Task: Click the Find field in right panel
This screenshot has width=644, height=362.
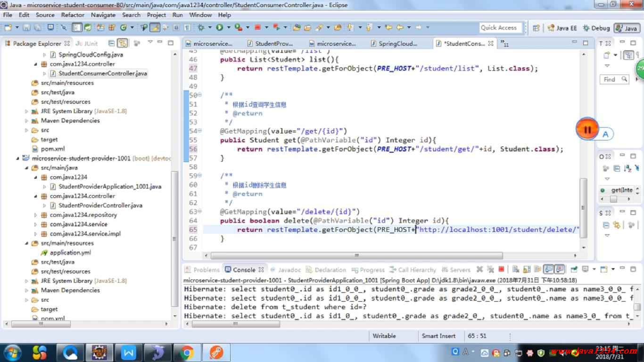Action: (615, 79)
